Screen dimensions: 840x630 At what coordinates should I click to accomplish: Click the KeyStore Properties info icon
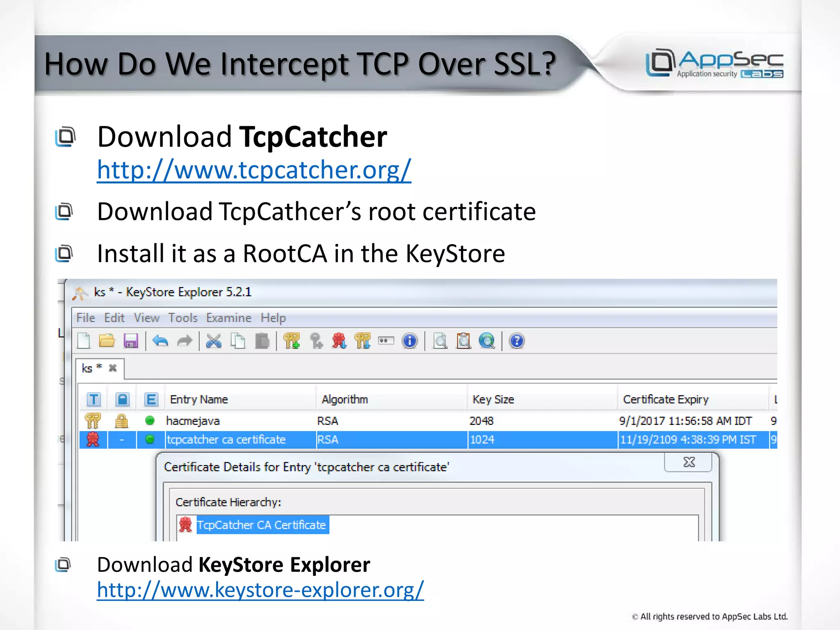(410, 341)
